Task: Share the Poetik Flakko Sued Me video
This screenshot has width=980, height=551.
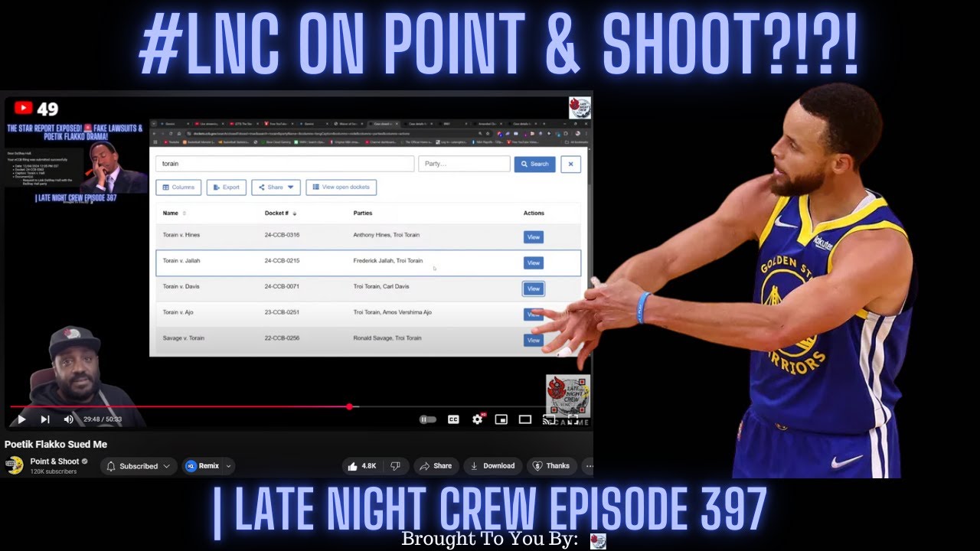Action: tap(436, 466)
